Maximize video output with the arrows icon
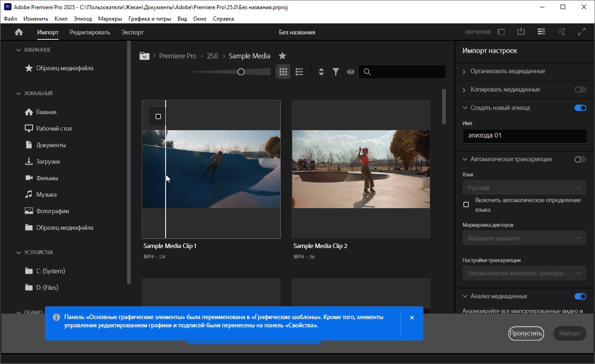The height and width of the screenshot is (364, 595). [582, 32]
